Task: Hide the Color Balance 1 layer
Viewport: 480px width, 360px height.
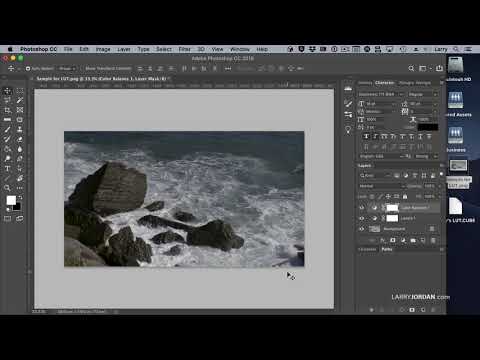Action: (x=362, y=208)
